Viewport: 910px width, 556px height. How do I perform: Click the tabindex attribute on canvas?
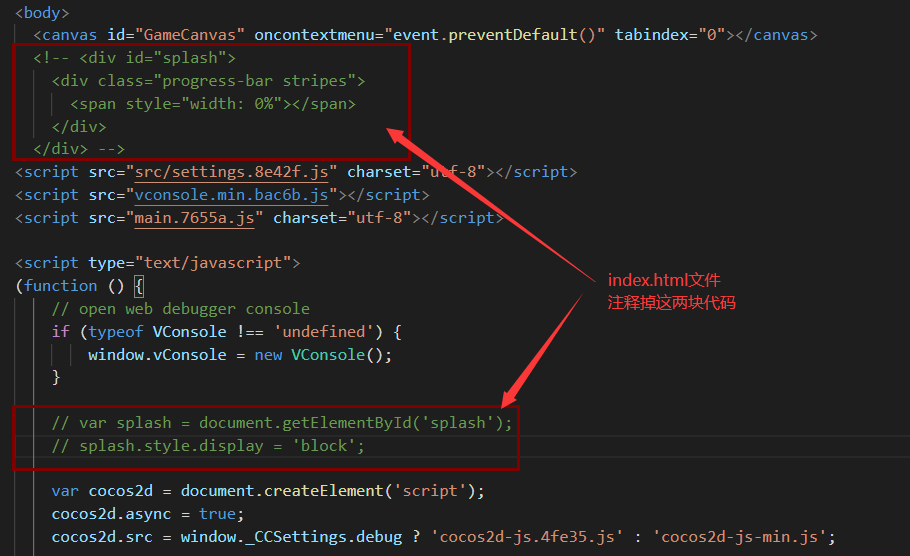pos(652,35)
